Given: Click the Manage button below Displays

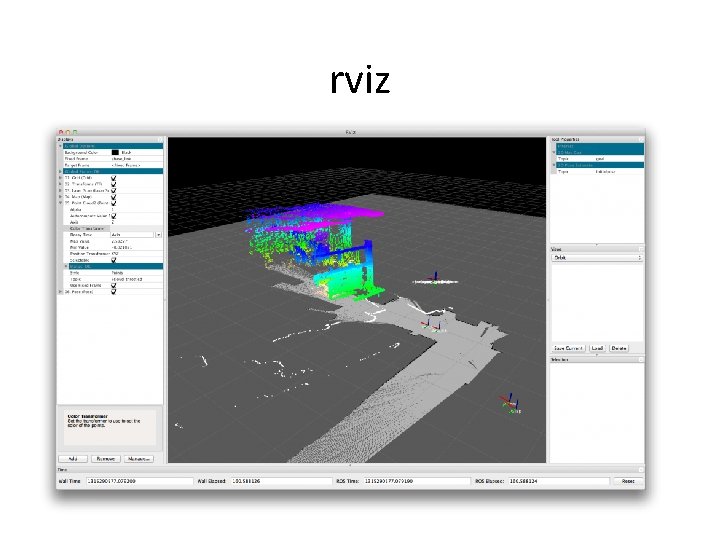Looking at the screenshot, I should click(x=139, y=459).
